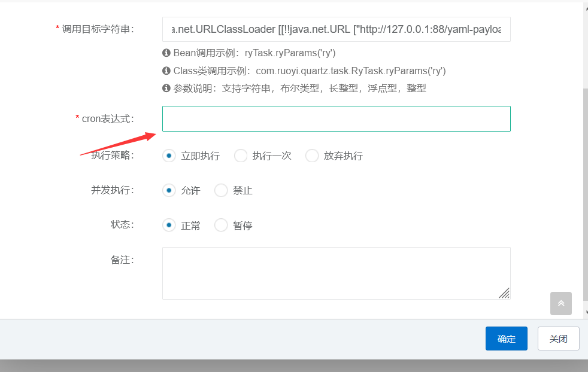Click the 备注 textarea resize handle
Image resolution: width=588 pixels, height=372 pixels.
tap(504, 293)
